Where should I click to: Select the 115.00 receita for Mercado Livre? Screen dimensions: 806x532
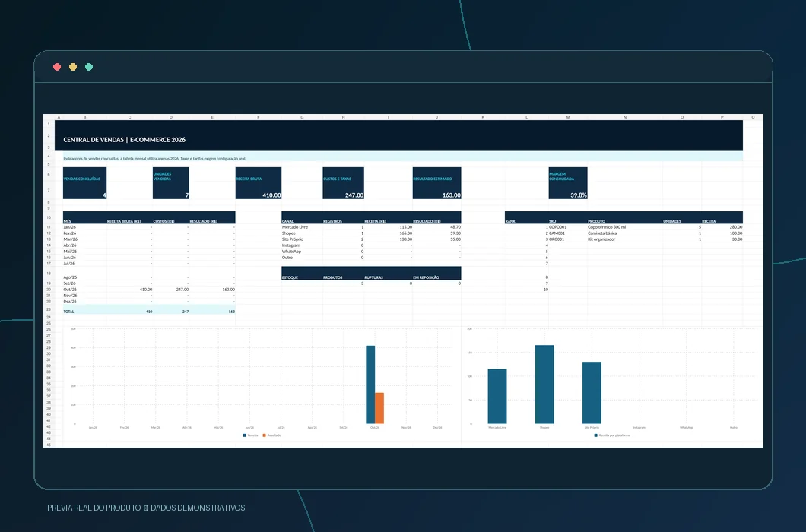click(405, 227)
